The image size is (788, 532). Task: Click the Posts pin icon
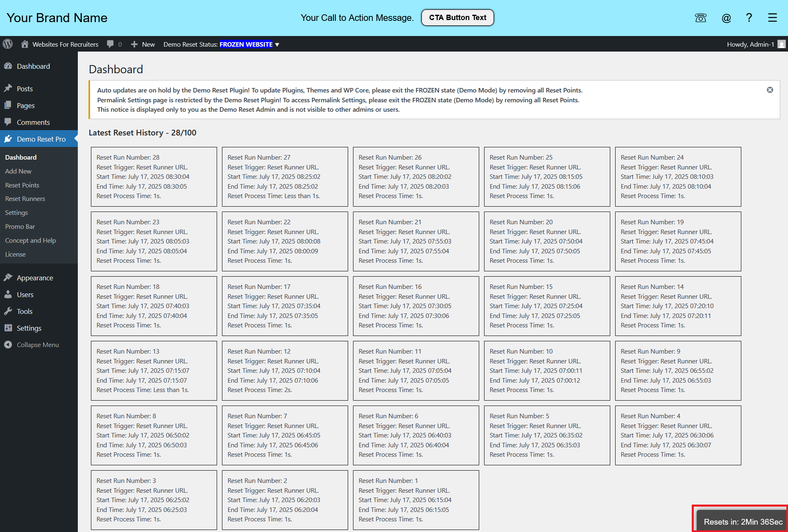[8, 88]
